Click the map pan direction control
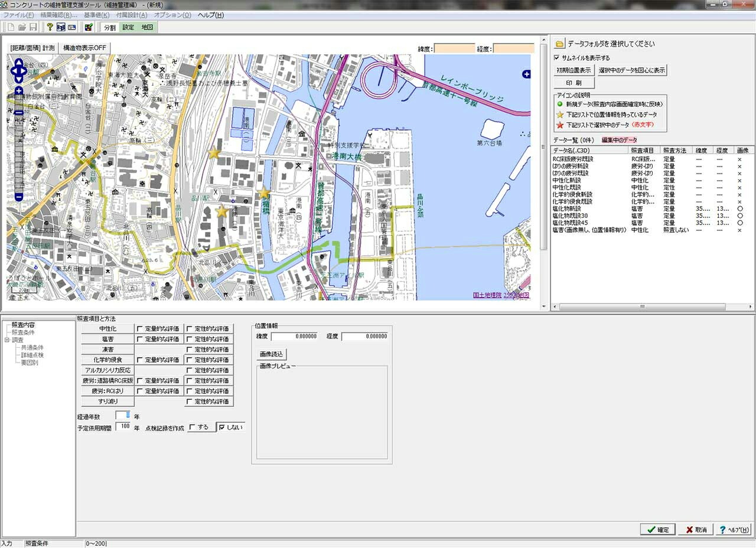Screen dimensions: 756x548 coord(19,70)
